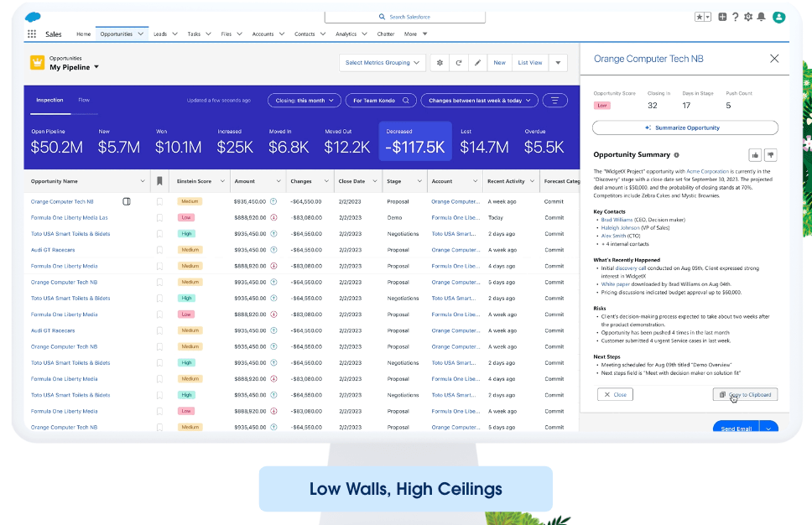The height and width of the screenshot is (525, 812).
Task: Select the Decreased -$117.5K metric tile
Action: (415, 142)
